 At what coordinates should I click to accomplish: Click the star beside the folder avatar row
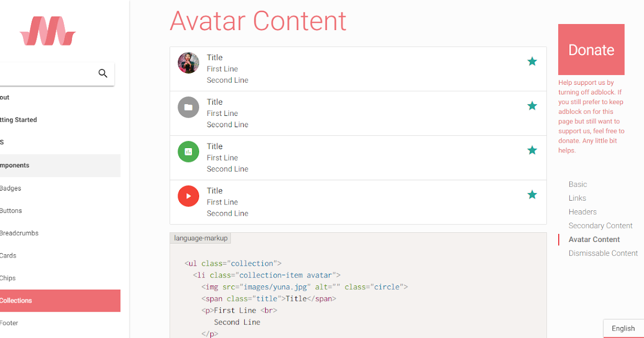532,106
